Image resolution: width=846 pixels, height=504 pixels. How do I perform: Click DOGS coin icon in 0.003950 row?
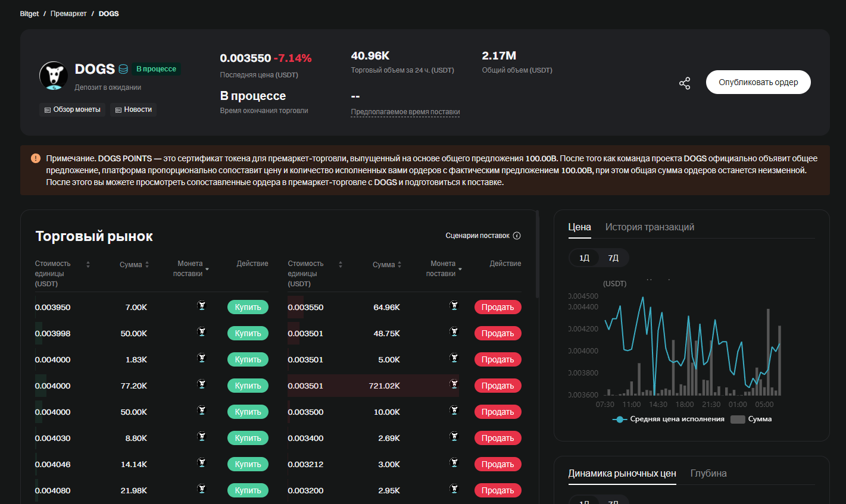202,306
